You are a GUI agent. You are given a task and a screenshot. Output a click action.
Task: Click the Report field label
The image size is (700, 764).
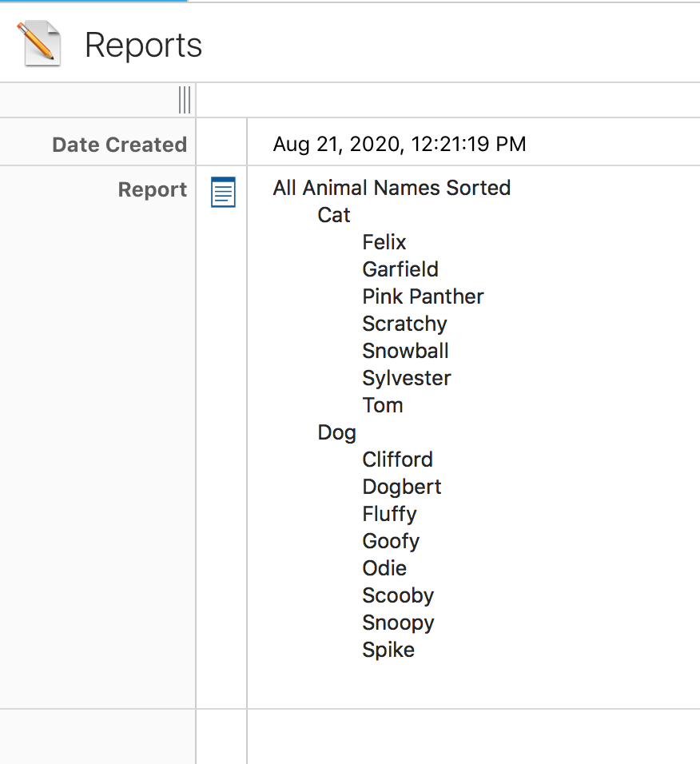click(152, 190)
